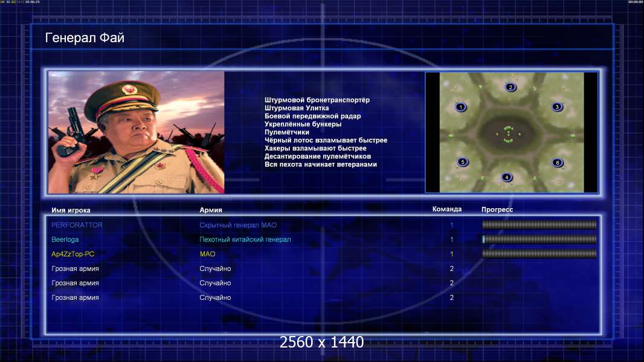Click the General Fai portrait image
The height and width of the screenshot is (362, 644).
tap(136, 132)
